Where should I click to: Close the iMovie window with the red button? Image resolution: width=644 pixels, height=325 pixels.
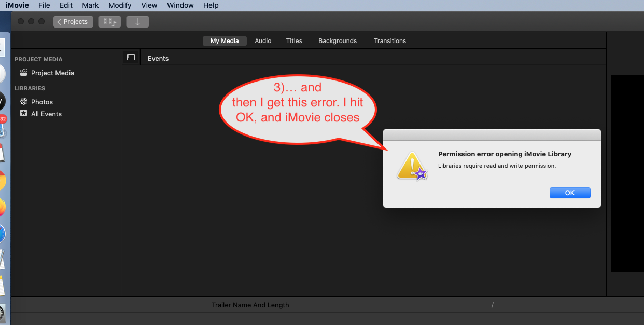coord(21,21)
